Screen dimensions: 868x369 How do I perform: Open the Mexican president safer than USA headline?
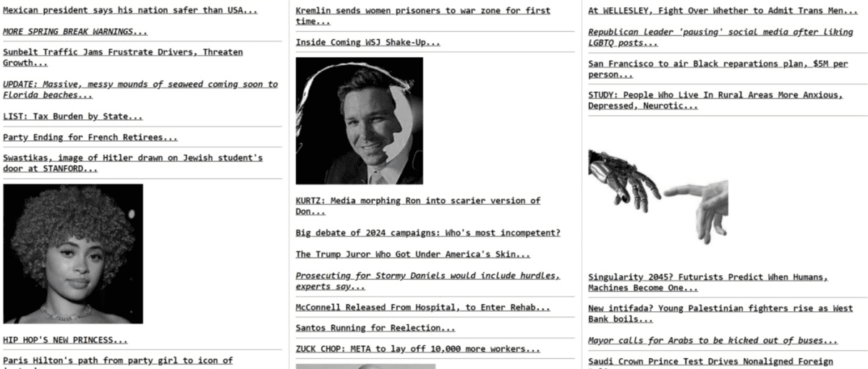(x=130, y=10)
